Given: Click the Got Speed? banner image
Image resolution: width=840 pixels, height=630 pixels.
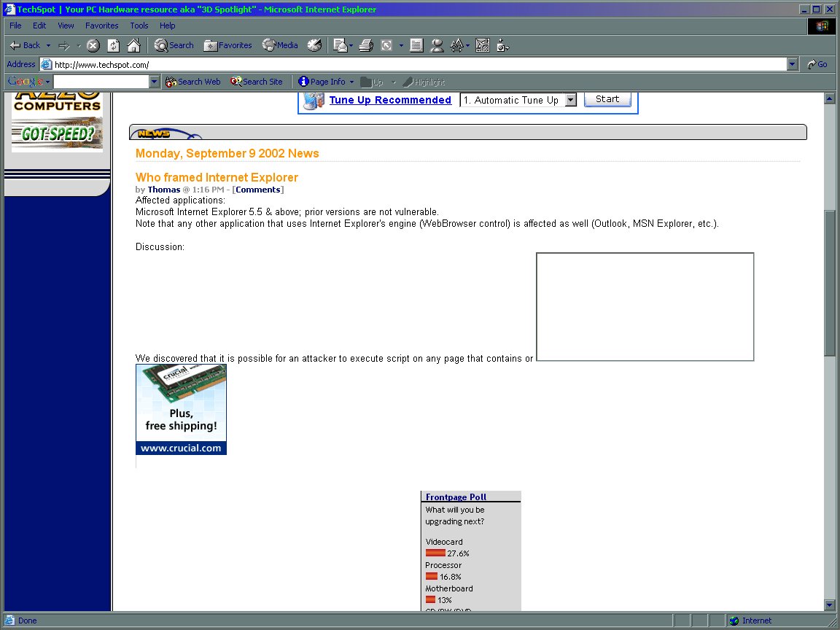Looking at the screenshot, I should (x=58, y=133).
